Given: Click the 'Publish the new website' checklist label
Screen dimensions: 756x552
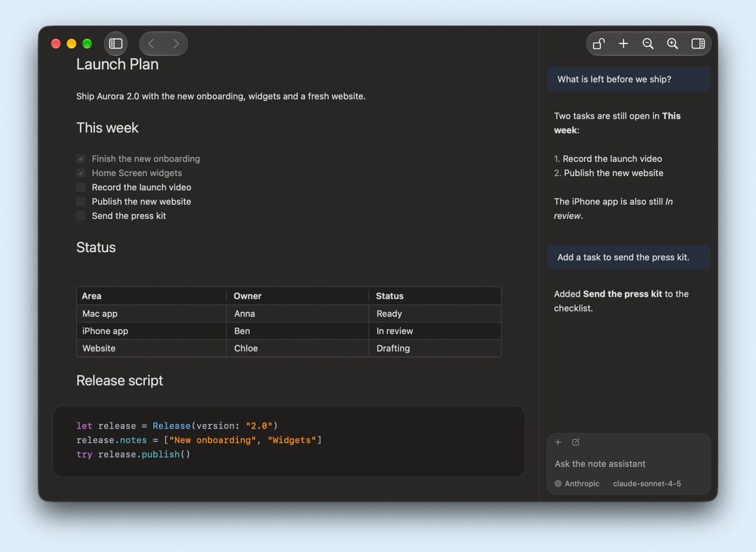Looking at the screenshot, I should (142, 202).
